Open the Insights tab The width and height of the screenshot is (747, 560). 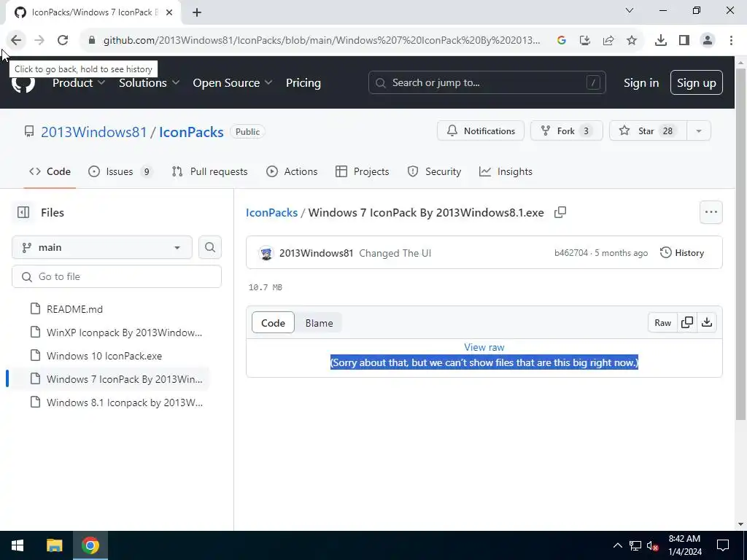coord(506,171)
